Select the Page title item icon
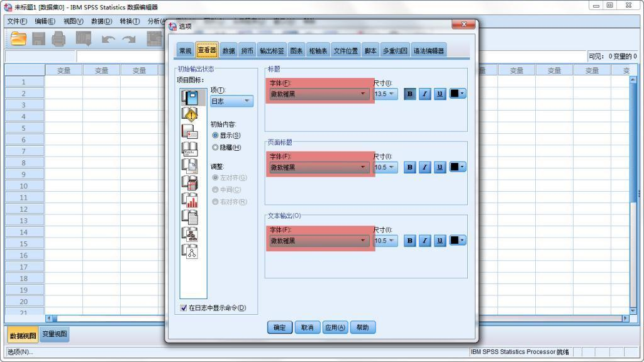Image resolution: width=644 pixels, height=362 pixels. (x=190, y=166)
